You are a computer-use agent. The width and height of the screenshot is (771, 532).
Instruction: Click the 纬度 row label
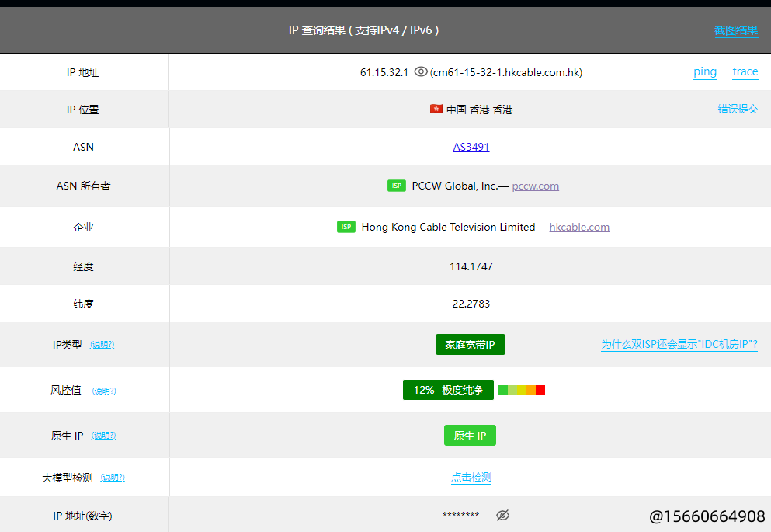[x=83, y=304]
